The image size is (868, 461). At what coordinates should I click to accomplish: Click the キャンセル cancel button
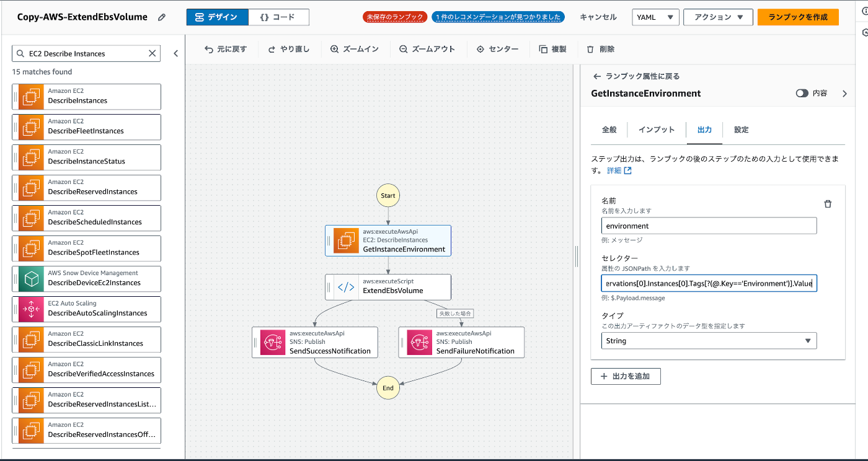(598, 17)
